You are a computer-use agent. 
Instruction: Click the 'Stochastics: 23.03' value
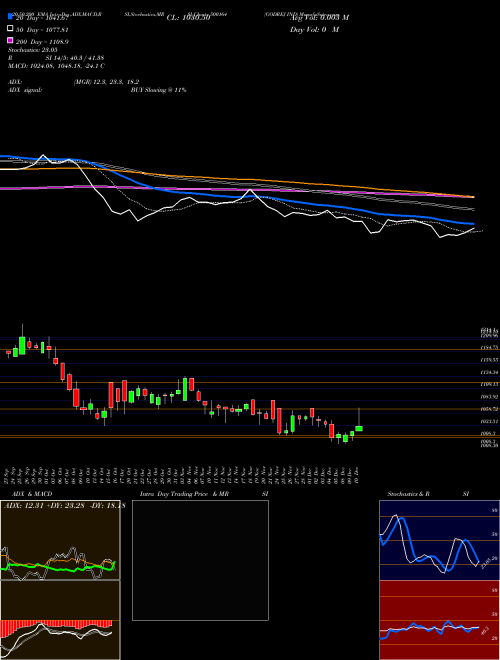coord(32,50)
